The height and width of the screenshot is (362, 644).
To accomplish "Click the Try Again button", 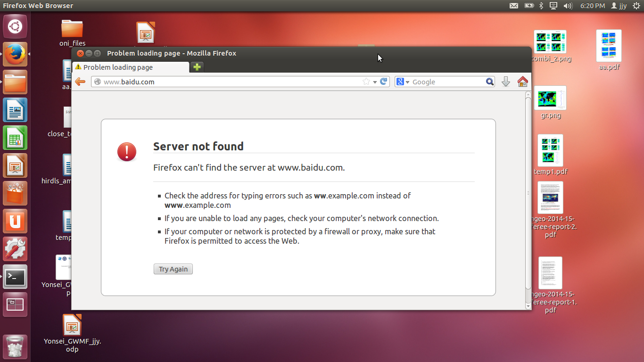I will point(173,269).
